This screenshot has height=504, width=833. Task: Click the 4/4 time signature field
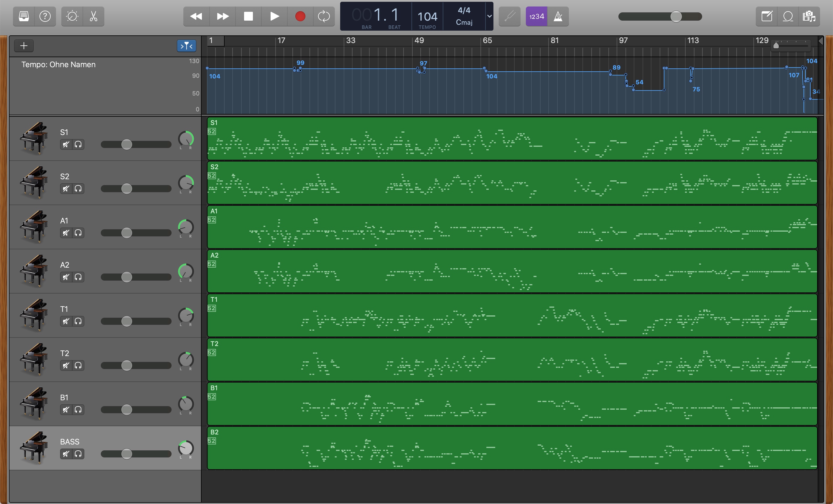(464, 11)
